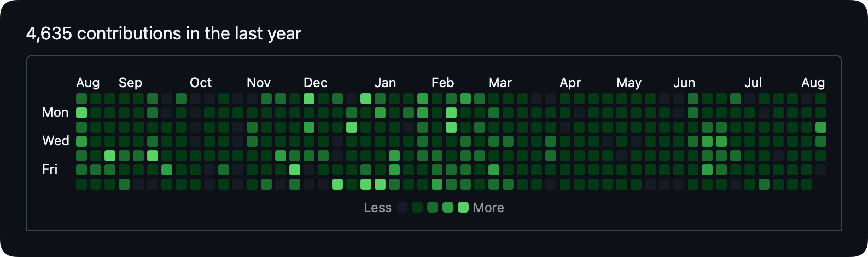Click the second legend swatch after Less
The height and width of the screenshot is (257, 868).
pyautogui.click(x=417, y=207)
